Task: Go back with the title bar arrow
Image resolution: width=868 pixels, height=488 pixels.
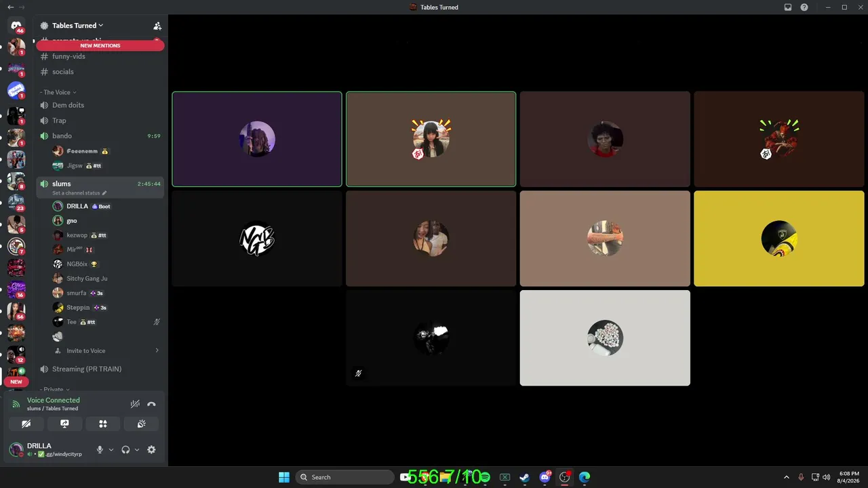Action: tap(10, 7)
